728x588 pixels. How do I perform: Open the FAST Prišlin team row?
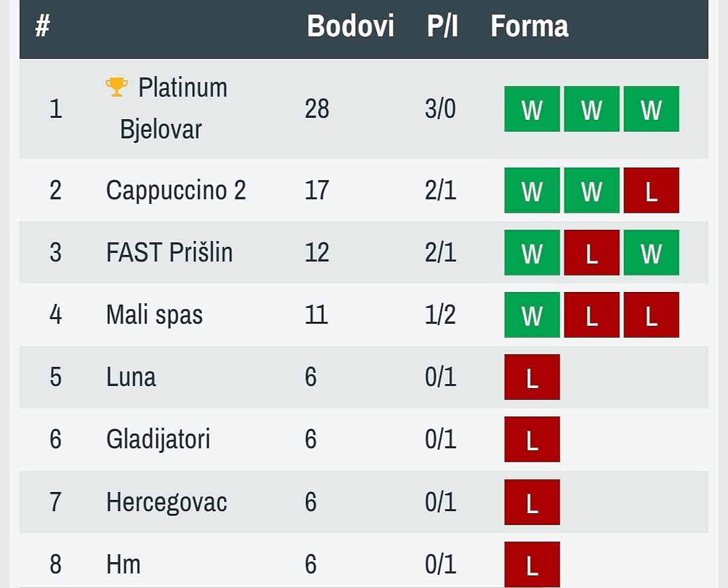[x=364, y=252]
